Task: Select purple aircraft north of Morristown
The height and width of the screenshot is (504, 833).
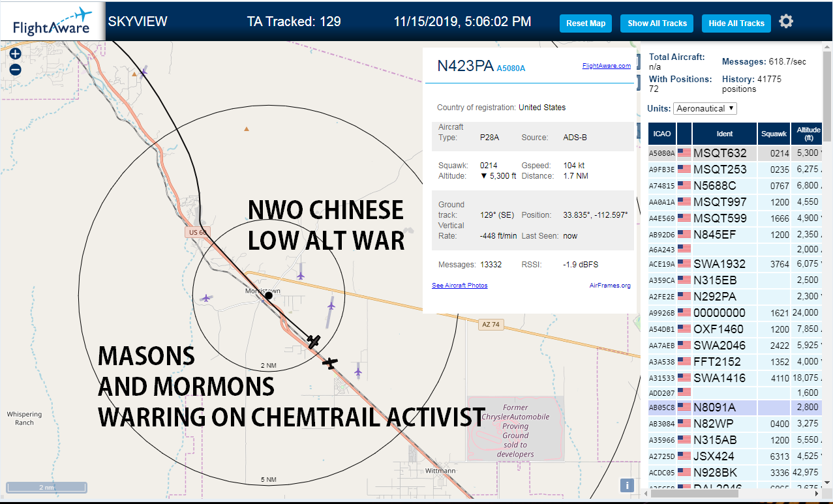Action: click(300, 275)
